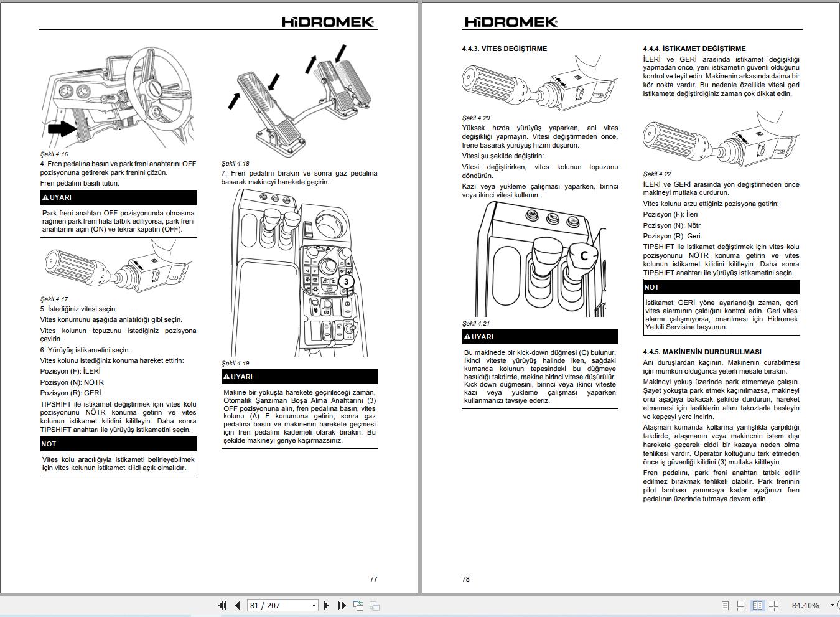Click the UYARI warning header under Şekil 4.16
The image size is (840, 617).
pos(118,197)
